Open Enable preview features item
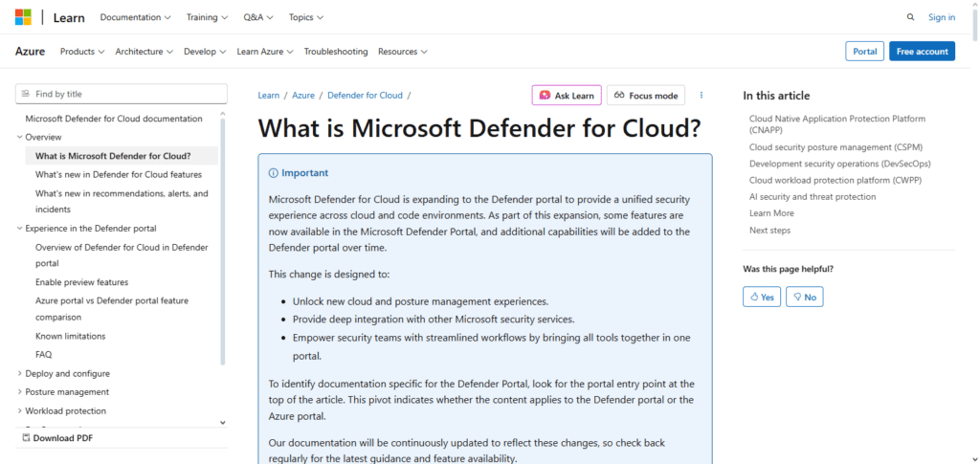Image resolution: width=980 pixels, height=464 pixels. pos(82,281)
